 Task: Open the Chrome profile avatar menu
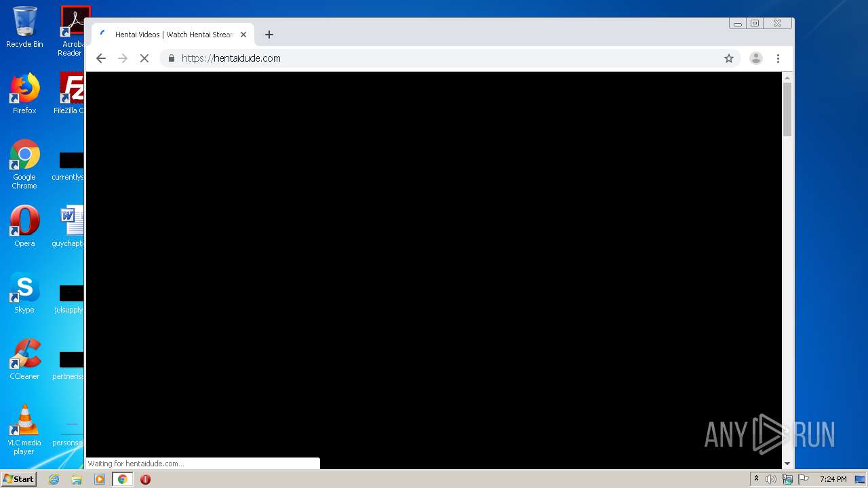click(x=756, y=58)
